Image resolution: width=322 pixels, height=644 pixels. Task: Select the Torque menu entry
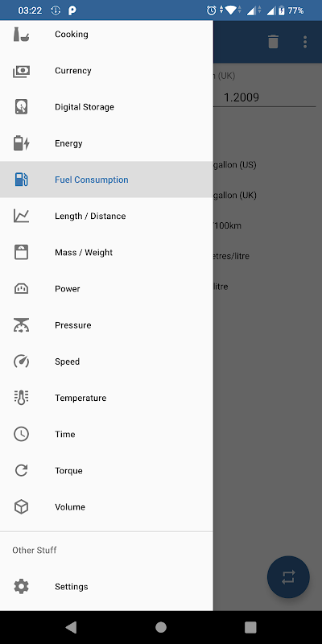coord(106,471)
